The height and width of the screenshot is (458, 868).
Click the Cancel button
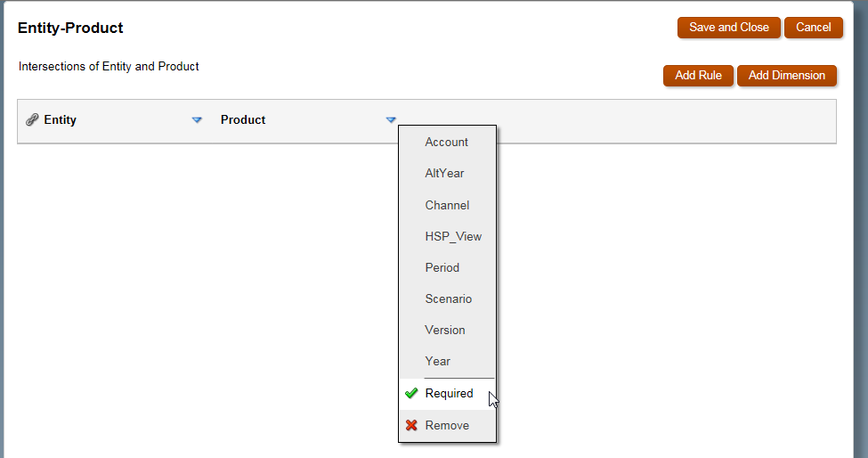point(813,27)
